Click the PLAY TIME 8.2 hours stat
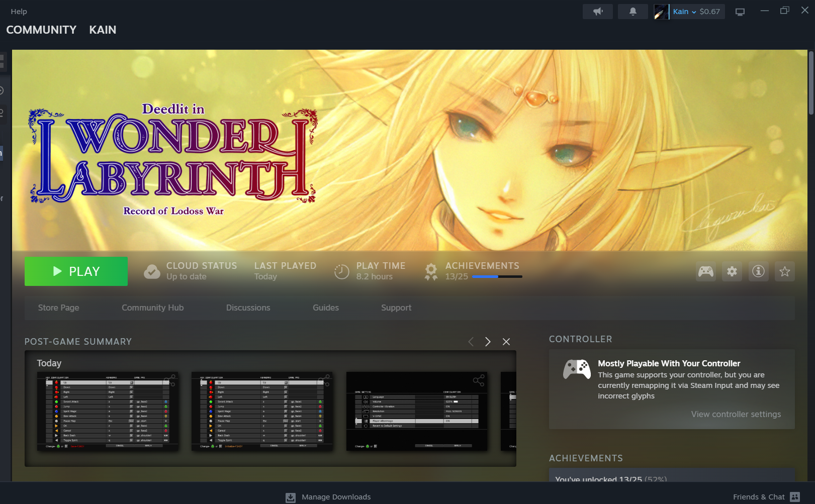Image resolution: width=815 pixels, height=504 pixels. click(381, 271)
